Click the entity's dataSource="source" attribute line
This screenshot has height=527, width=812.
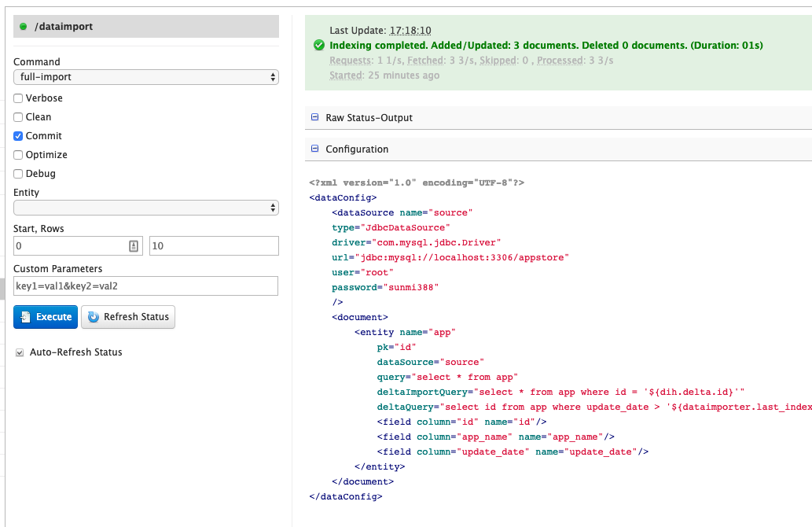(x=430, y=363)
